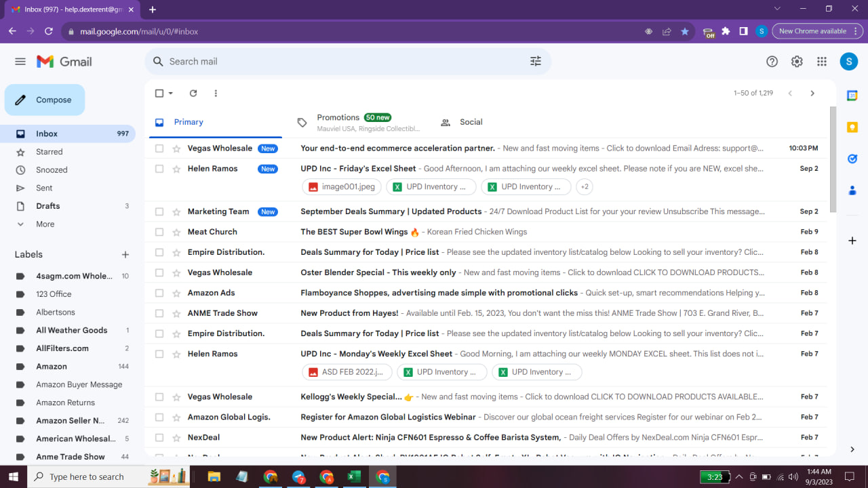
Task: Open the More options three-dot menu
Action: [x=216, y=94]
